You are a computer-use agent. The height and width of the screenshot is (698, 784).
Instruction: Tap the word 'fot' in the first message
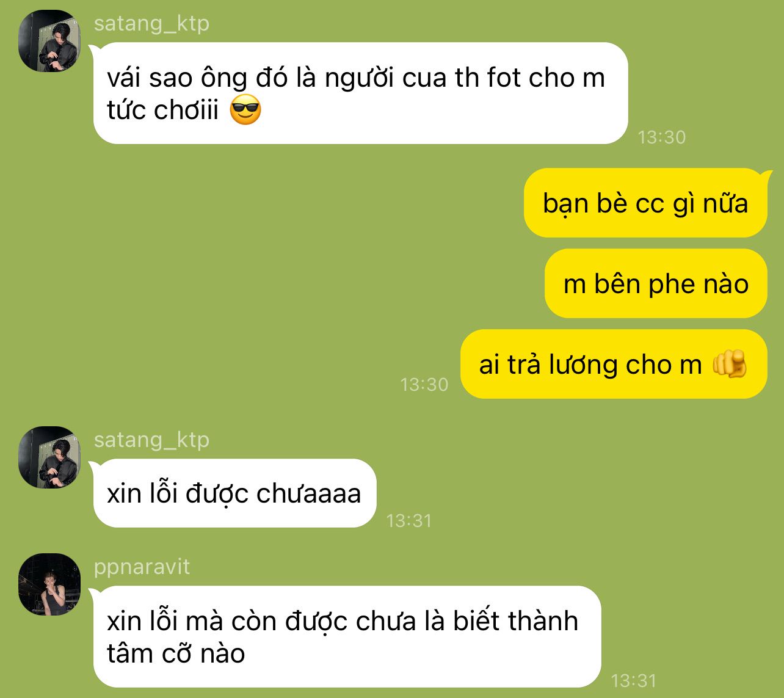point(504,78)
